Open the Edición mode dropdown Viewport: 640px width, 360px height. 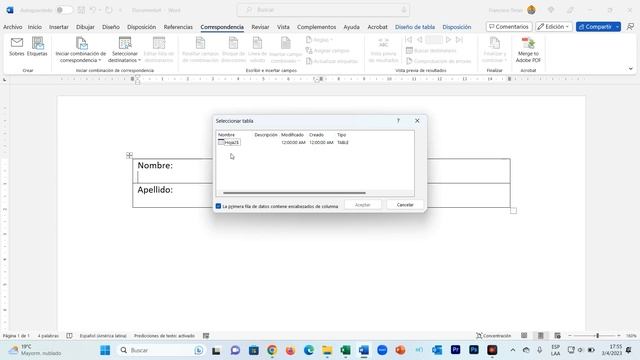(x=553, y=27)
